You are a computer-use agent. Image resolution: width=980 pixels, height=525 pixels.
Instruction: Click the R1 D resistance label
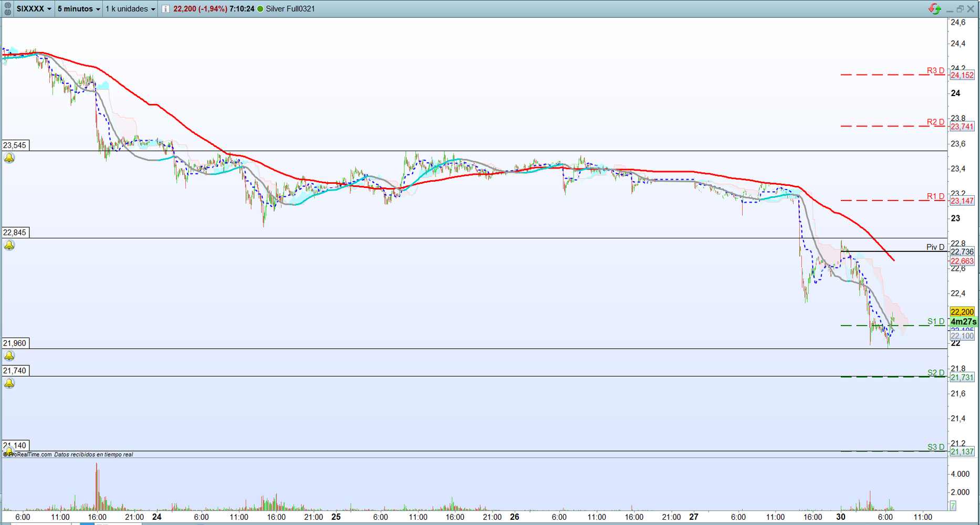pyautogui.click(x=935, y=196)
